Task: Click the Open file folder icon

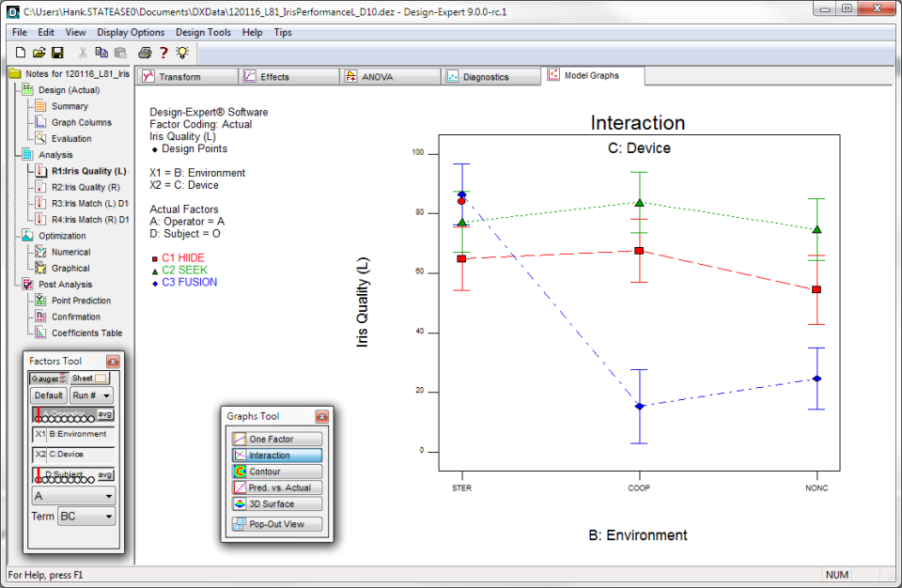Action: coord(39,53)
